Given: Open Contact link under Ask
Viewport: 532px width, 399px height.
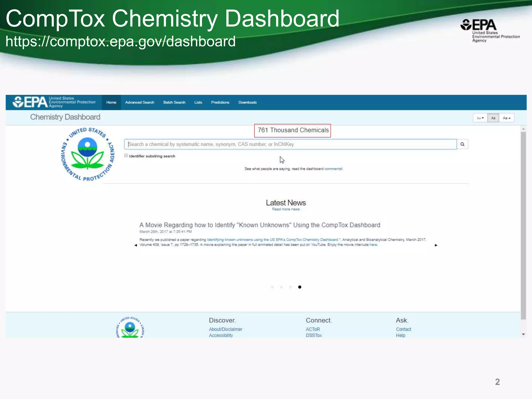Looking at the screenshot, I should click(x=403, y=329).
